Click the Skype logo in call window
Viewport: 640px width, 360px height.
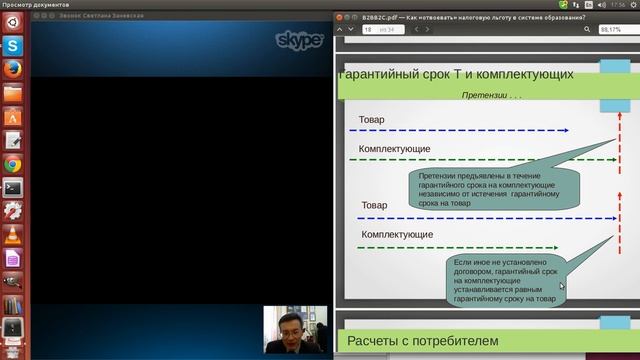click(300, 40)
